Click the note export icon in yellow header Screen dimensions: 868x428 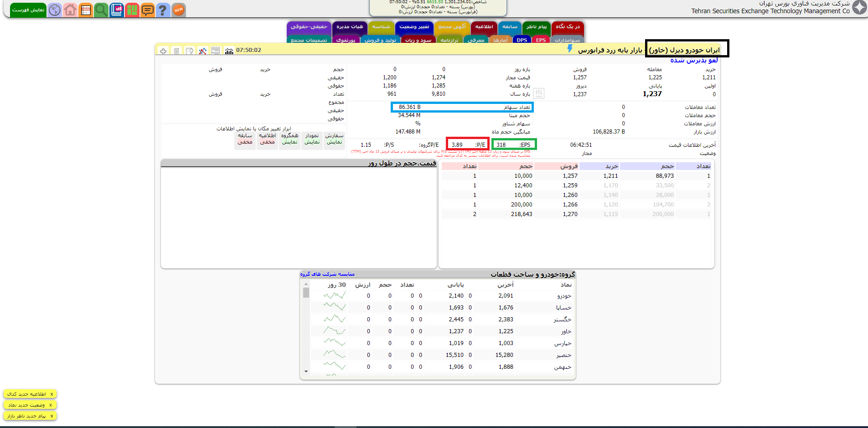coord(190,51)
